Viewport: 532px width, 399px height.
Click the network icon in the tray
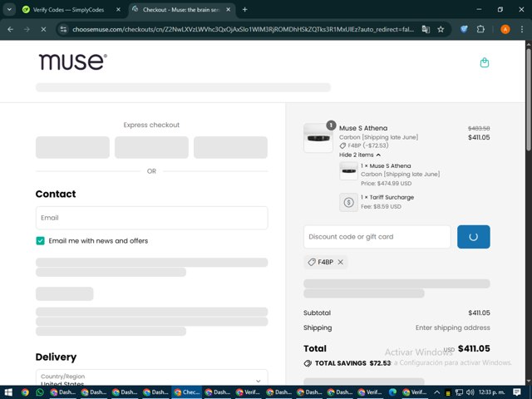459,392
